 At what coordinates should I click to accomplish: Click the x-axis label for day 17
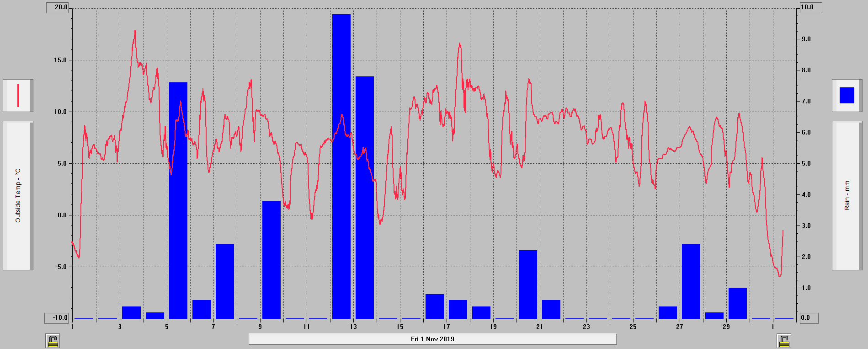click(x=447, y=327)
